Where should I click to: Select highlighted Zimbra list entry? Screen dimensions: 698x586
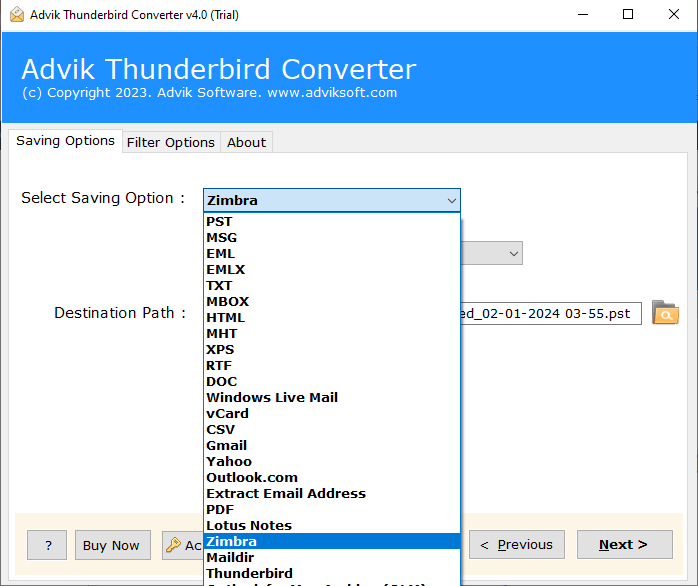point(332,541)
